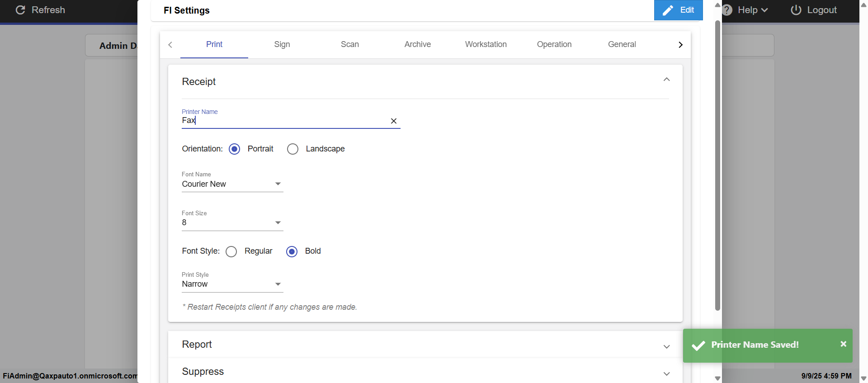
Task: Select Portrait orientation
Action: coord(234,149)
